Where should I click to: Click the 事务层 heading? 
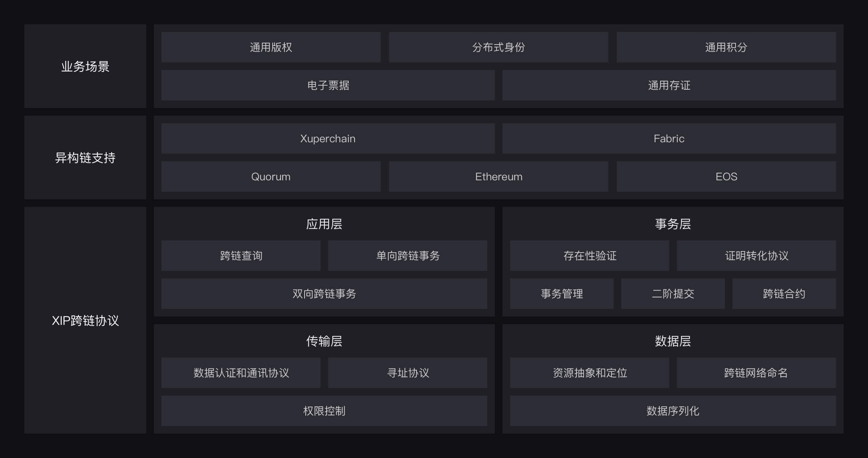coord(673,224)
